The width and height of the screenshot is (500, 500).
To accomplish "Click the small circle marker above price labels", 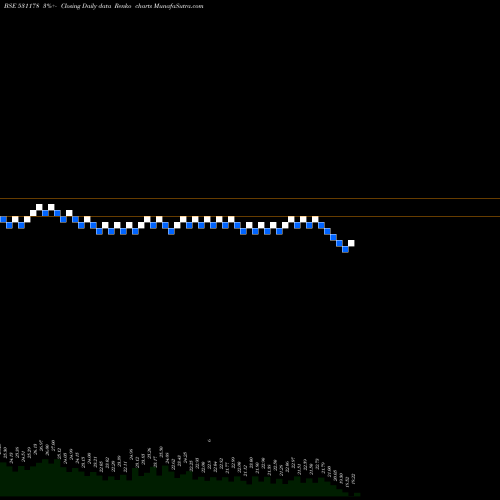I will pos(210,440).
